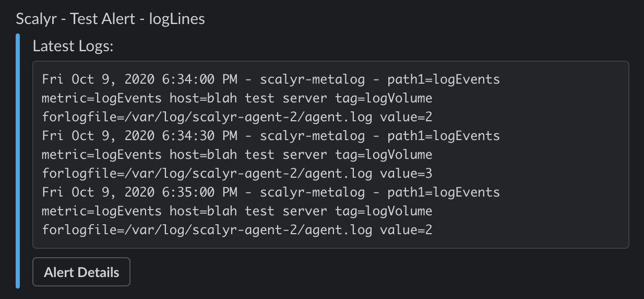Select the 6:35:00 PM log timestamp line
This screenshot has width=644, height=299.
coord(271,192)
